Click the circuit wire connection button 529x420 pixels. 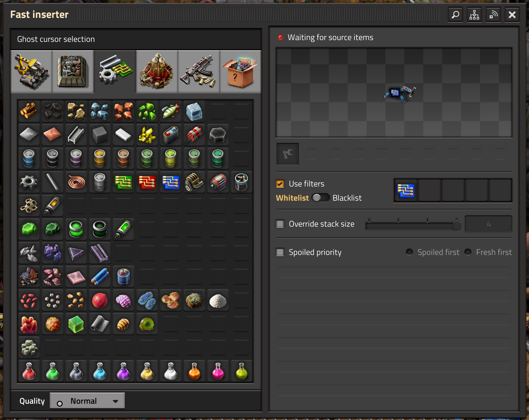pyautogui.click(x=288, y=154)
